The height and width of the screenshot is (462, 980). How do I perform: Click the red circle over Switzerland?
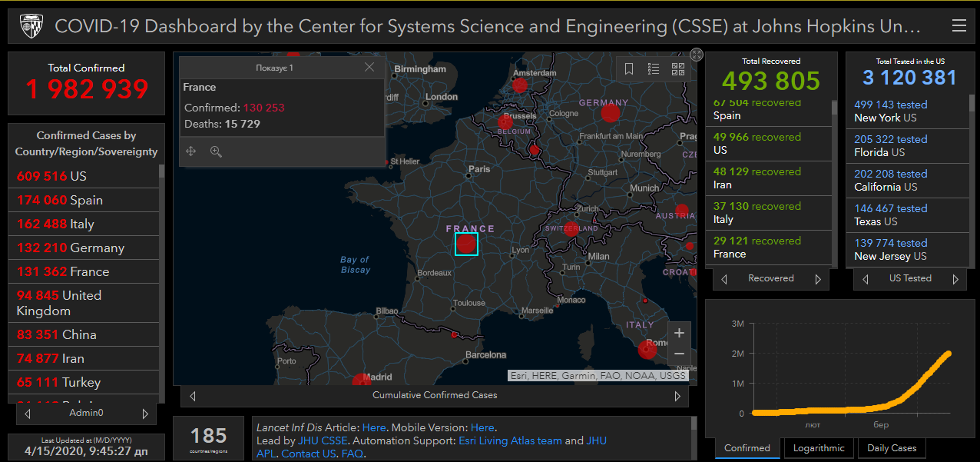(x=571, y=228)
